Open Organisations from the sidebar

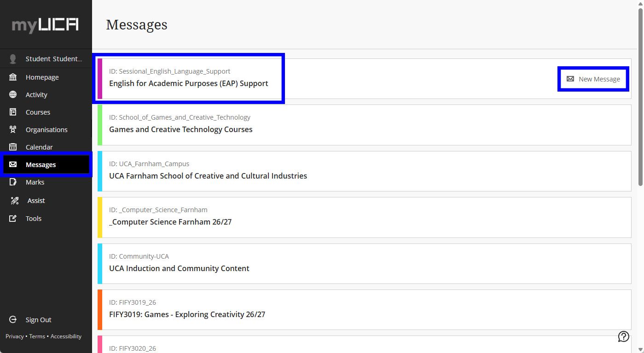(46, 129)
